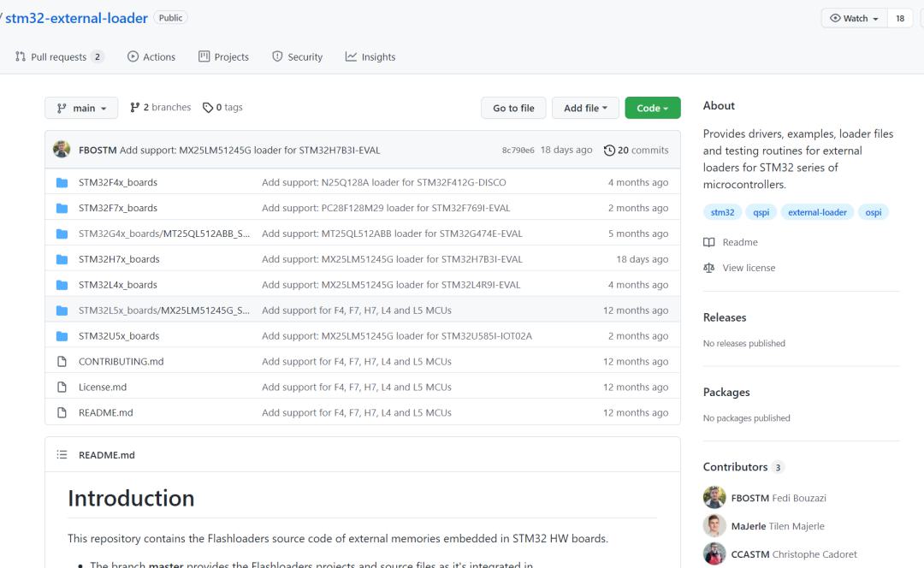Open contributor CCASTM Christophe Cadoret

794,553
